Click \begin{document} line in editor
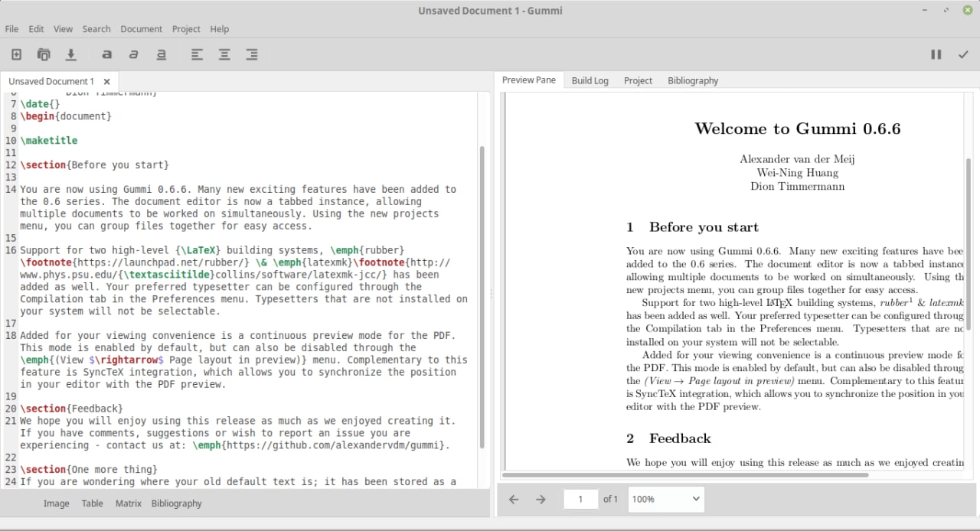 tap(66, 116)
